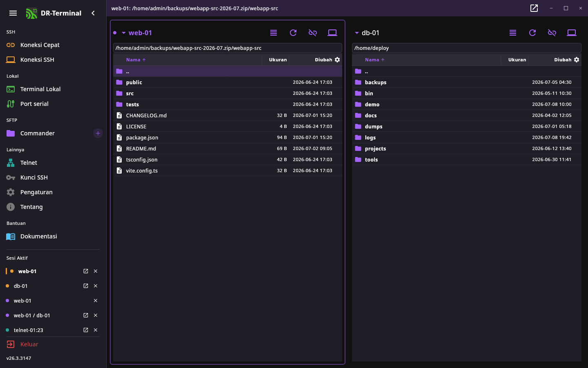Image resolution: width=588 pixels, height=368 pixels.
Task: Close telnet-01:23 session
Action: [96, 330]
